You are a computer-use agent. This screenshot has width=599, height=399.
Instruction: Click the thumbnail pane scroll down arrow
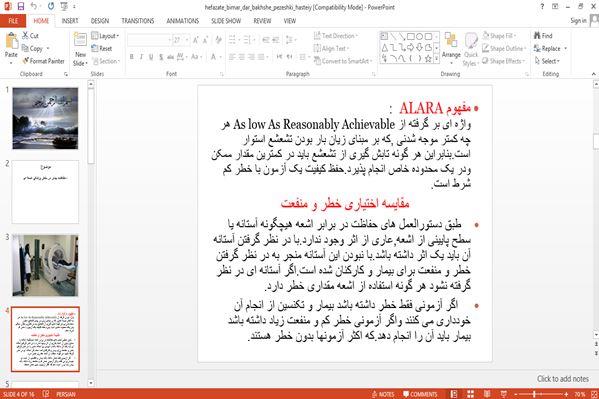(91, 383)
